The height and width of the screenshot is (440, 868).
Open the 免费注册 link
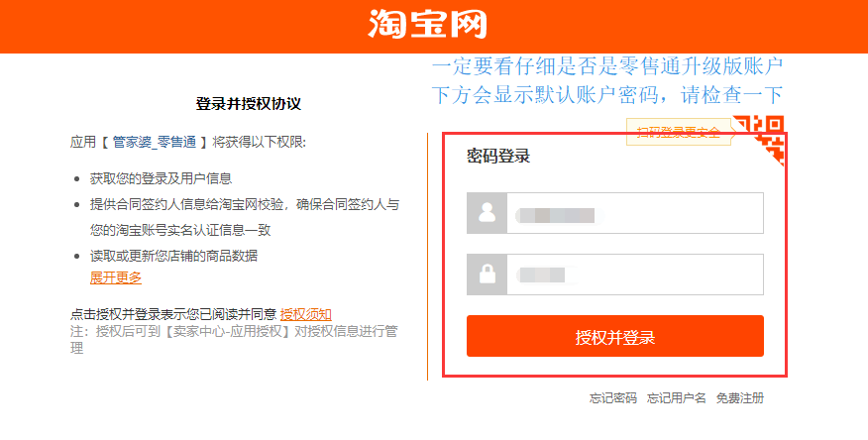(740, 398)
